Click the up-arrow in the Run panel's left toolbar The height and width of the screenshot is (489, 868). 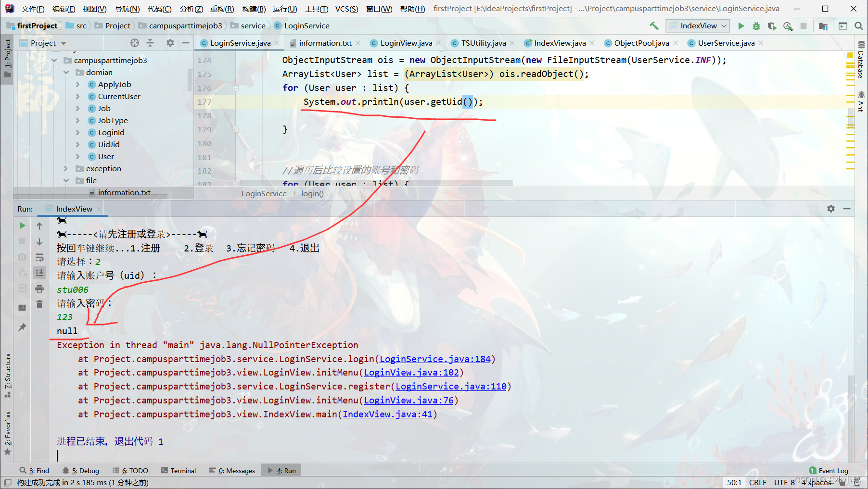[39, 226]
